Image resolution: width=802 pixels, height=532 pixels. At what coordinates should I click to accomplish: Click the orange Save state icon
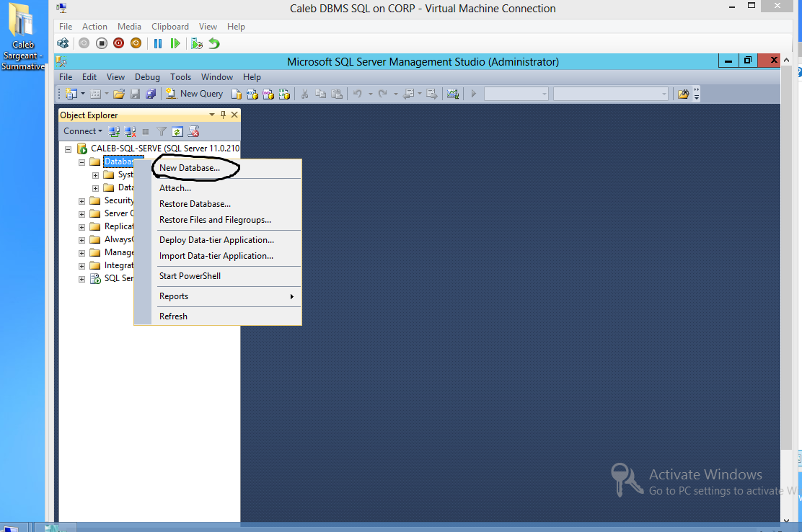[136, 43]
